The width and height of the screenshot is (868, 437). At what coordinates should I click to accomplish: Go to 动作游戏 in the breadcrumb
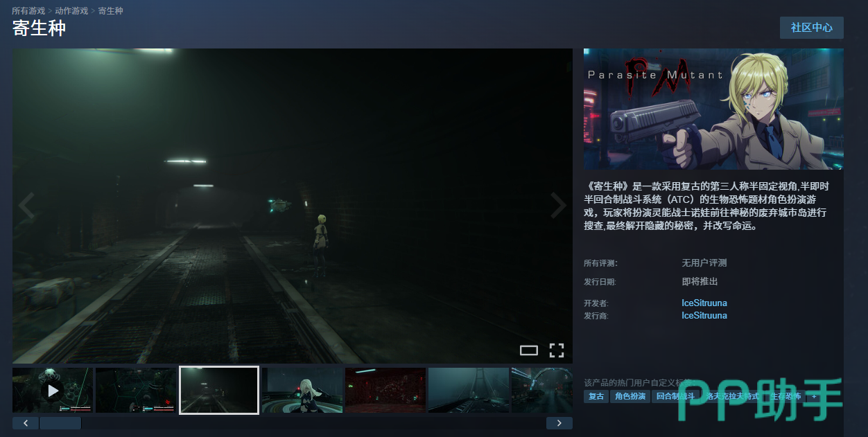pos(71,11)
